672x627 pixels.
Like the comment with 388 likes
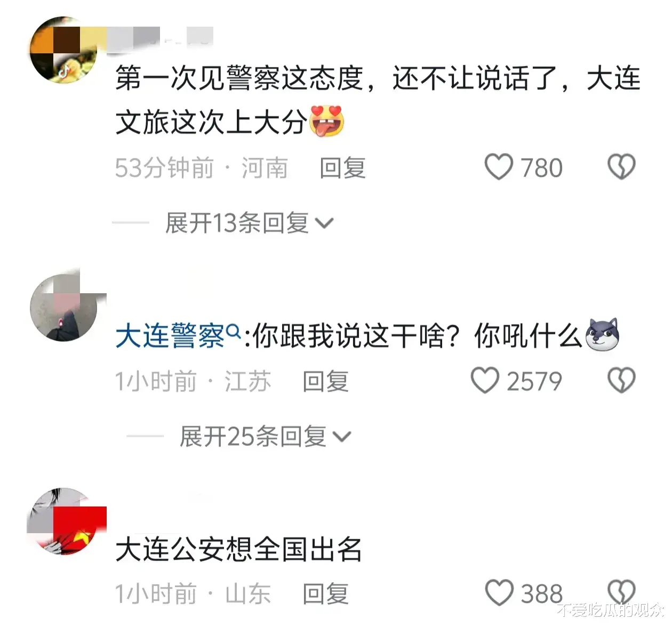point(499,593)
